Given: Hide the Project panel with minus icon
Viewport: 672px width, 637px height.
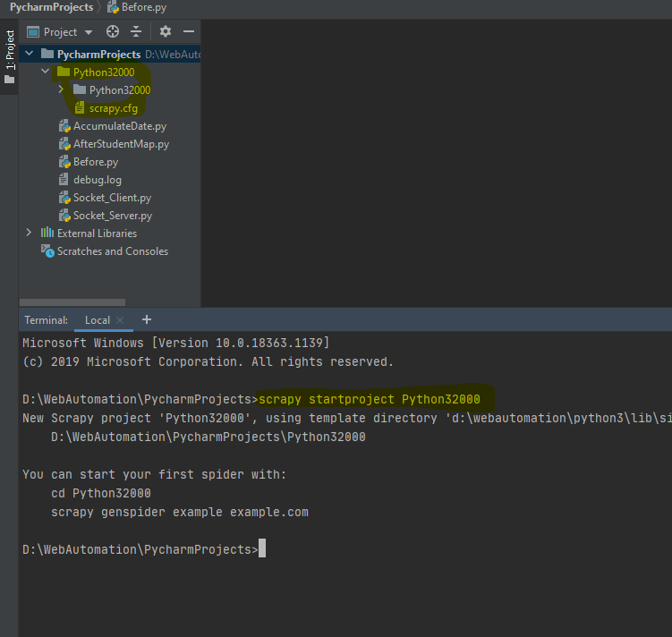Looking at the screenshot, I should [x=189, y=31].
